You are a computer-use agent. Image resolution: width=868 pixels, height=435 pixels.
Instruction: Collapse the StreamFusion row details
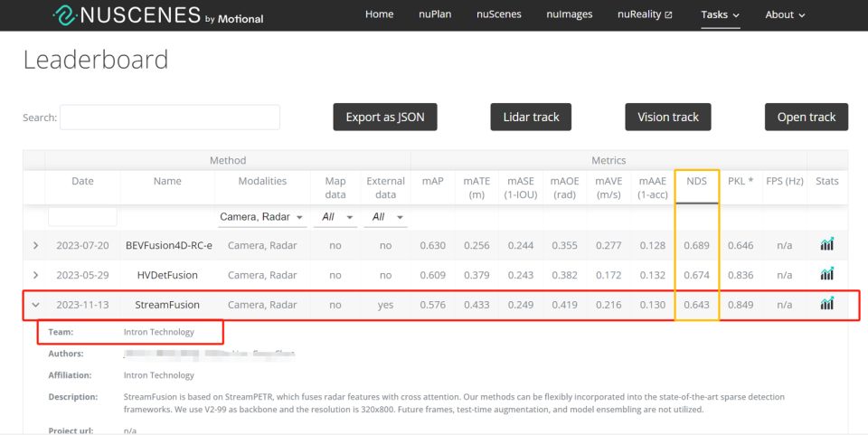click(35, 305)
